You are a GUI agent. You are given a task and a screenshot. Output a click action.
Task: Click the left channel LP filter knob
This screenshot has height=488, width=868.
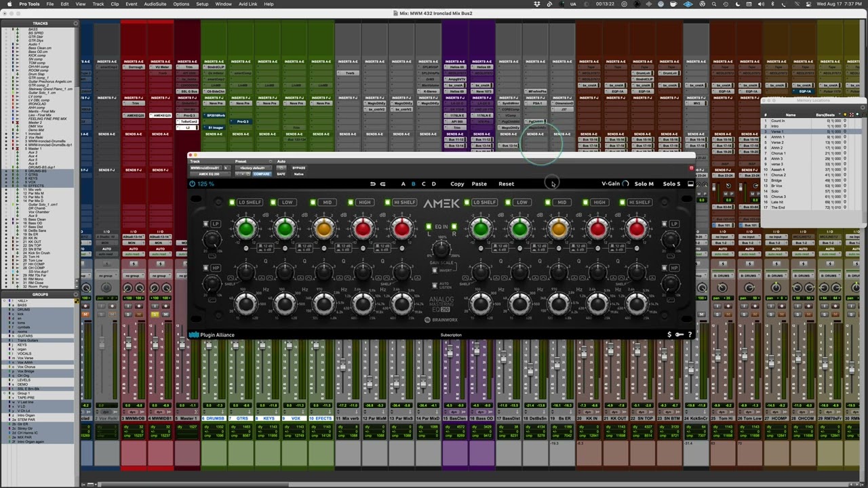[x=211, y=239]
